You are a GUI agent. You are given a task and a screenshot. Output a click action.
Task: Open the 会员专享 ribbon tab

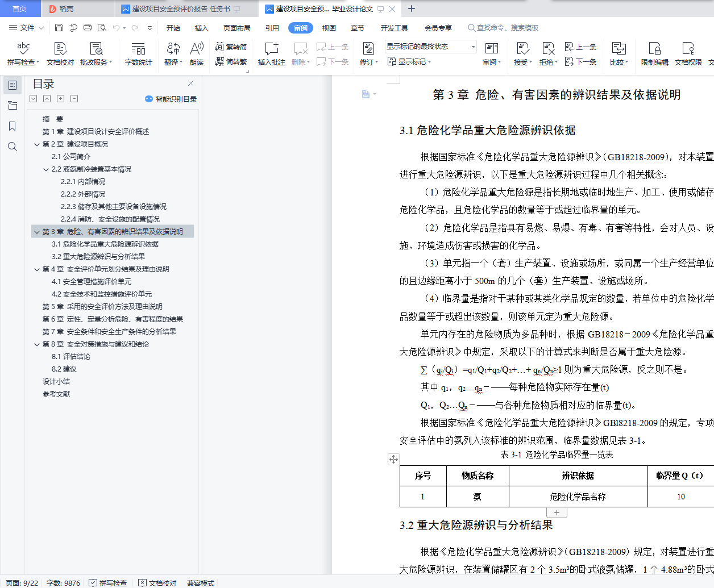click(438, 28)
